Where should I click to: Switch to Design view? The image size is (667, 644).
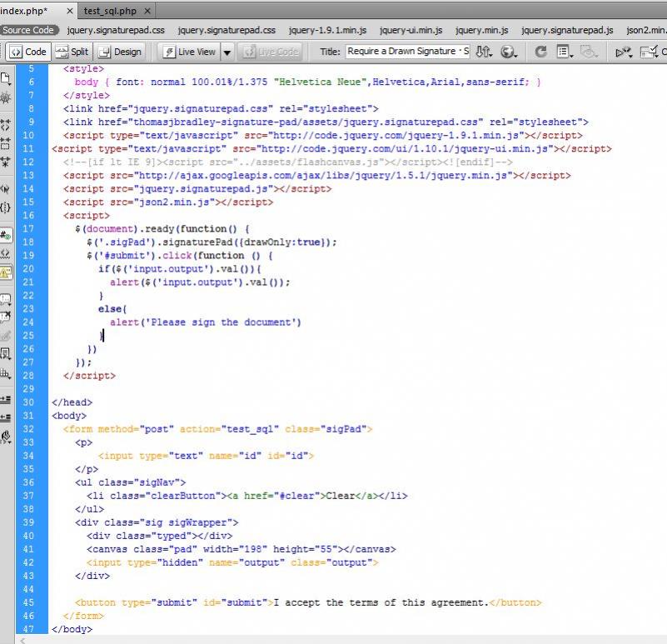click(x=120, y=52)
